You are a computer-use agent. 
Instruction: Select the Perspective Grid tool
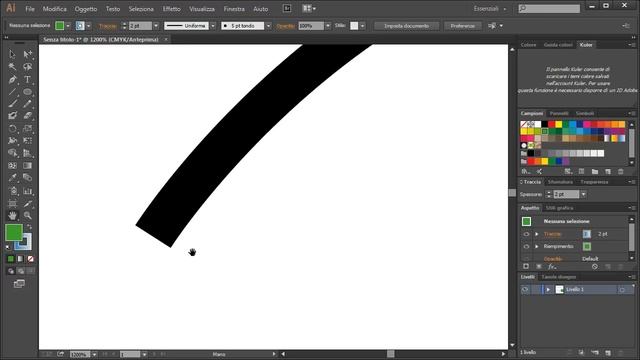pos(27,153)
